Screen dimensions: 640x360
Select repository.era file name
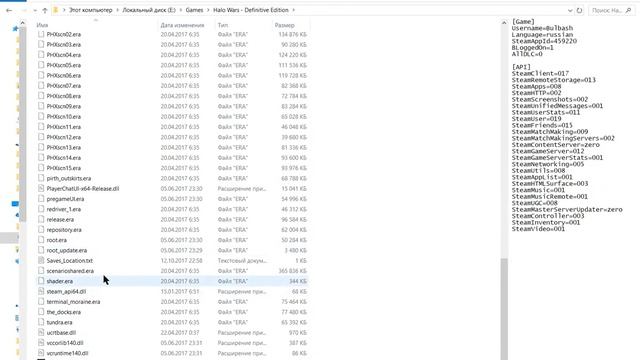(x=64, y=230)
